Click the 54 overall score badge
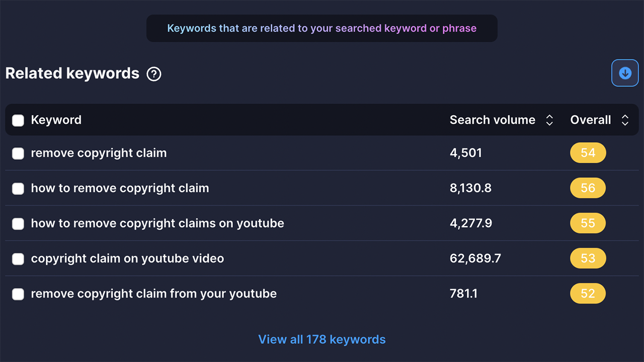The width and height of the screenshot is (644, 362). (588, 153)
